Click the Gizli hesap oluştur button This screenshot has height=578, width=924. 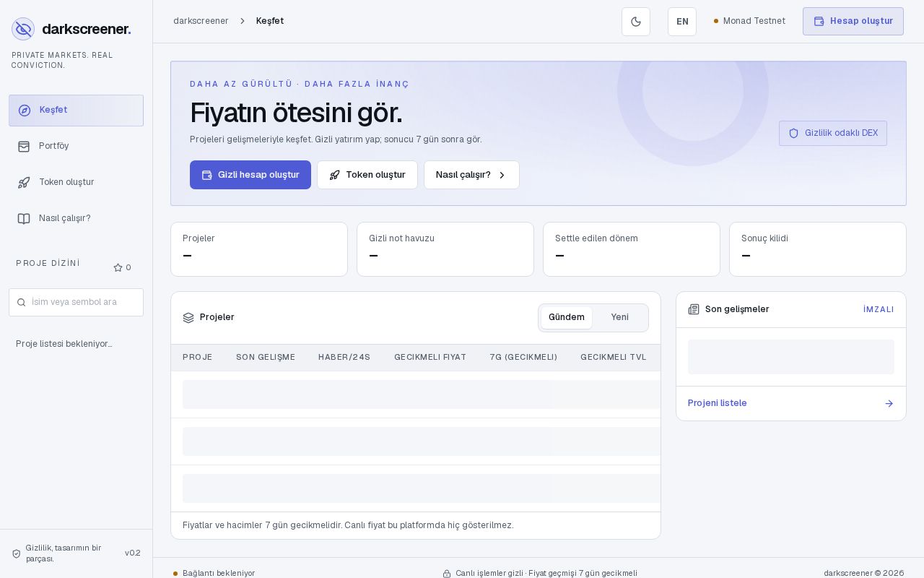pos(250,175)
